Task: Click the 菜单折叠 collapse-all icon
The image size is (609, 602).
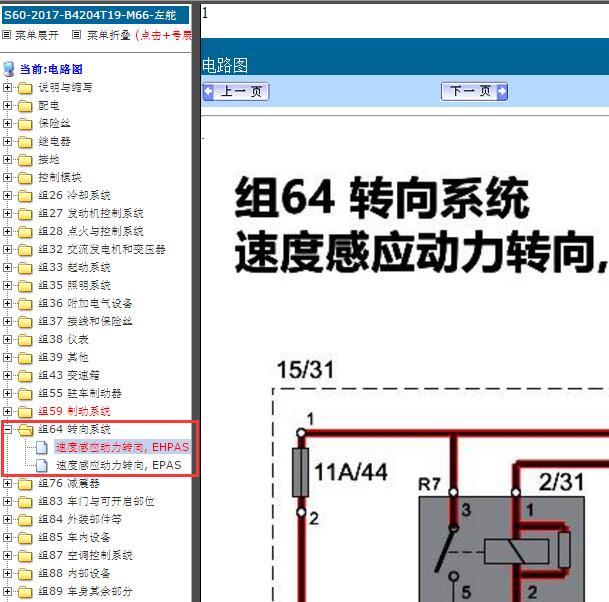Action: coord(77,35)
